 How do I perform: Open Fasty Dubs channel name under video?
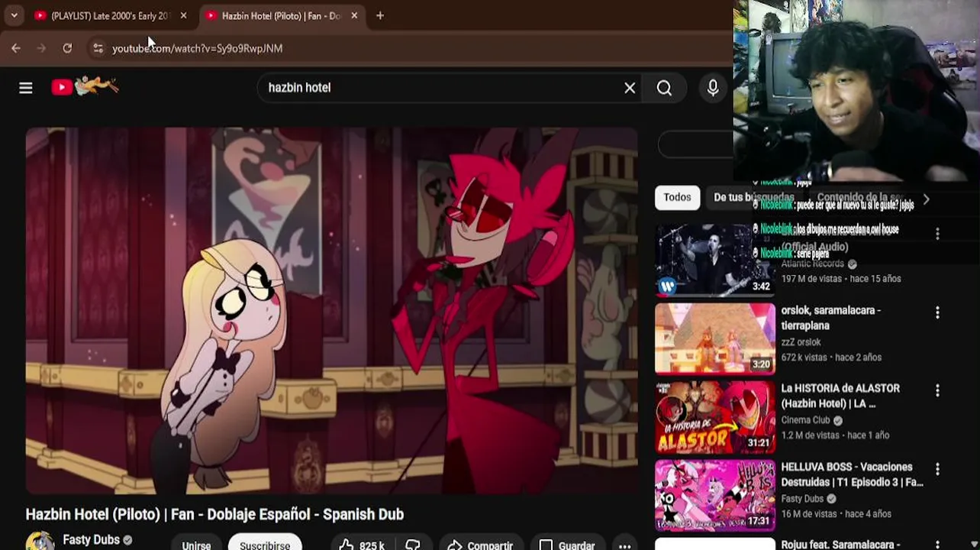click(x=91, y=540)
